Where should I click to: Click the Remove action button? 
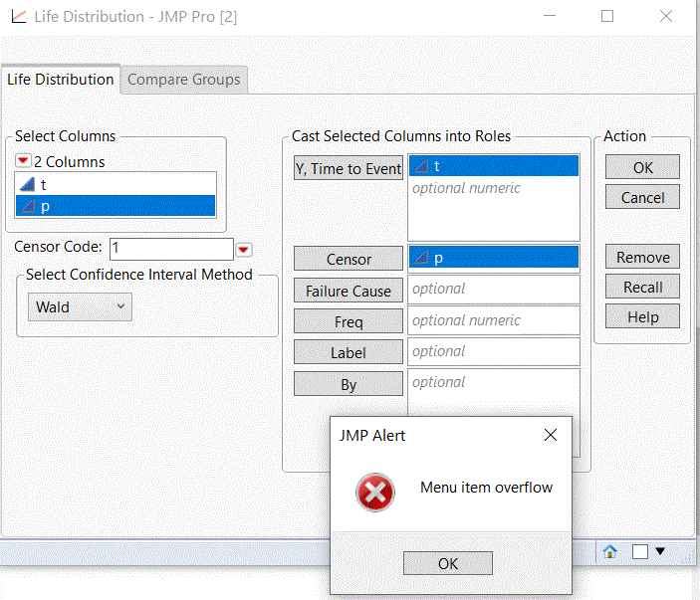coord(642,257)
